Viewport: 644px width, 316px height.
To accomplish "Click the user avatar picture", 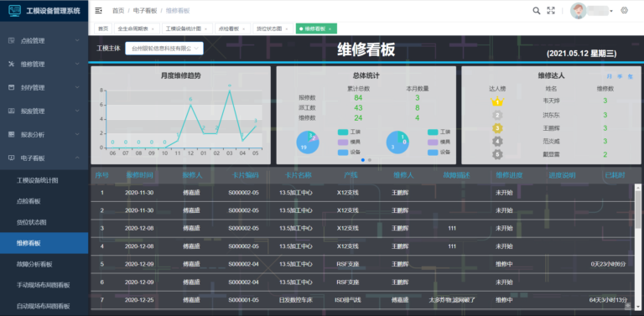I will [579, 11].
